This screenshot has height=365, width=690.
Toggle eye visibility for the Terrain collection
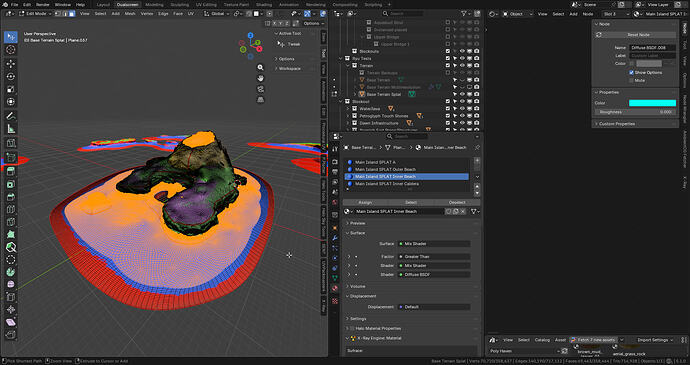462,66
